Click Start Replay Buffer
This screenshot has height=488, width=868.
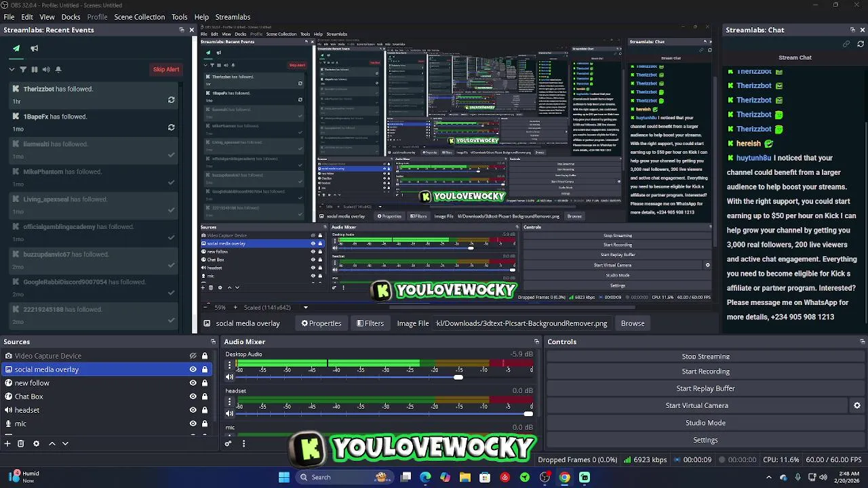coord(705,388)
